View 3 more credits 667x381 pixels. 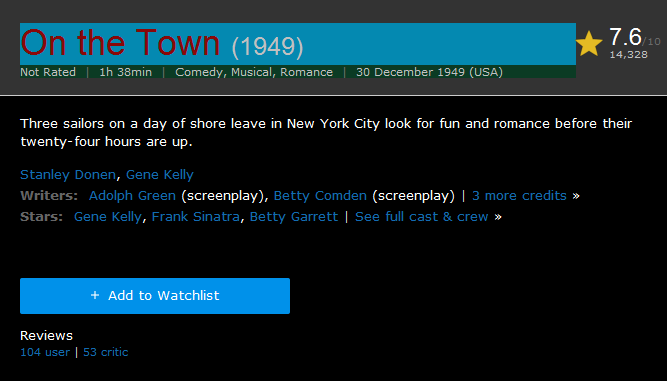pyautogui.click(x=519, y=196)
